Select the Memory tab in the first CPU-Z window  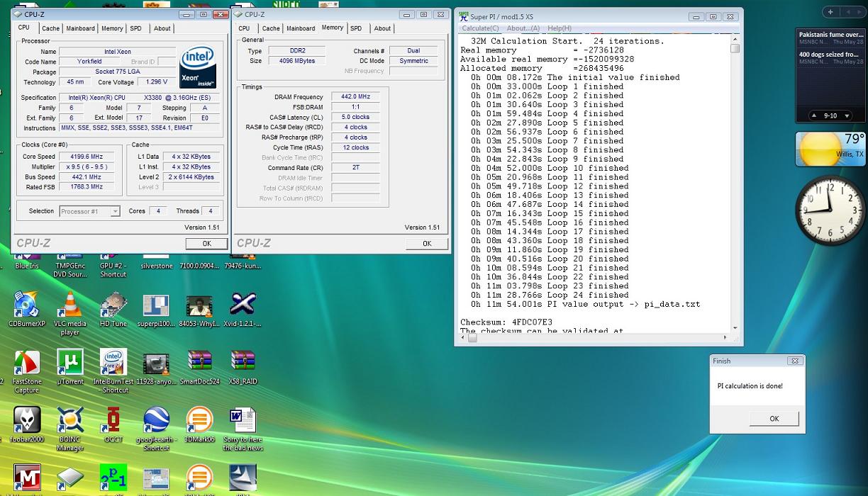(x=112, y=28)
